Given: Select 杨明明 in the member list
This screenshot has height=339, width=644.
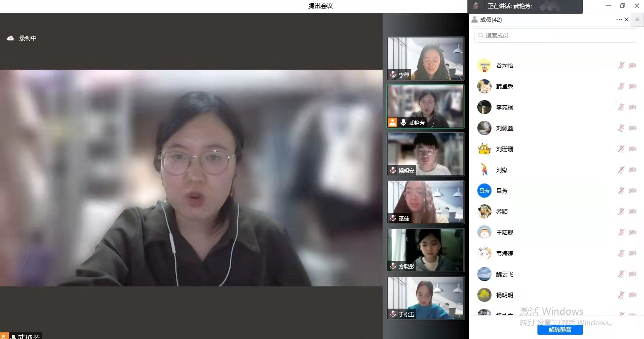Looking at the screenshot, I should tap(504, 295).
